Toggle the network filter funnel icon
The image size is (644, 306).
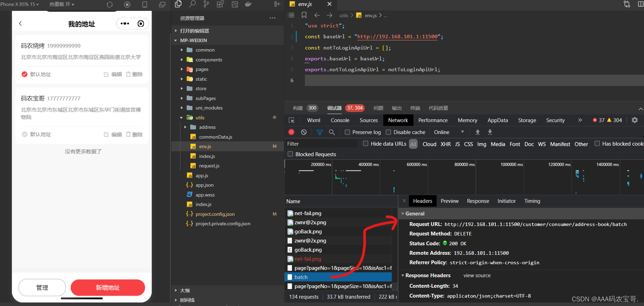tap(320, 132)
